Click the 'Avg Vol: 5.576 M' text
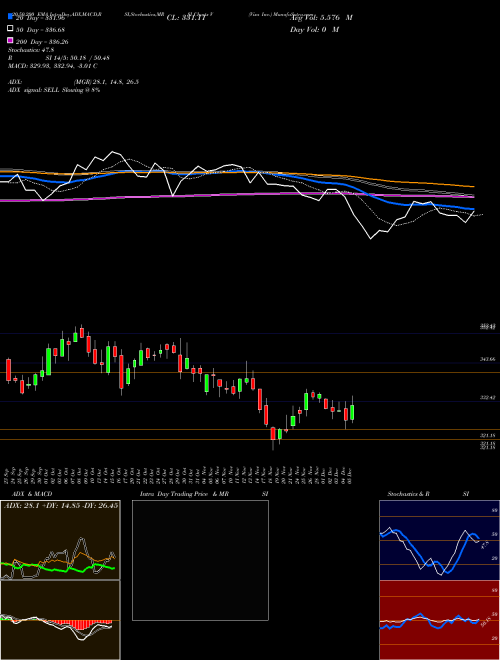Image resolution: width=500 pixels, height=660 pixels. (x=321, y=18)
